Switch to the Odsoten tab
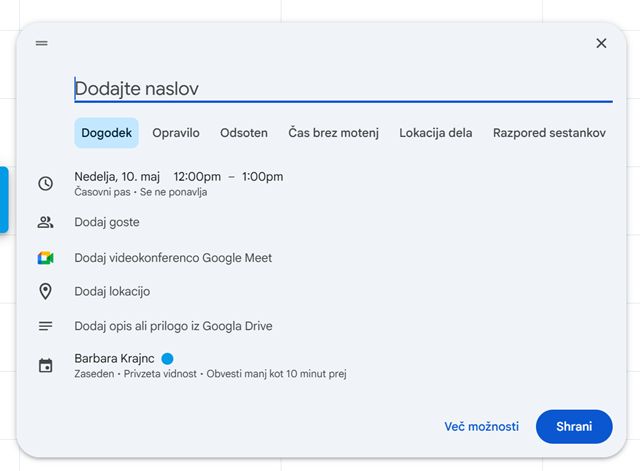Image resolution: width=640 pixels, height=471 pixels. click(x=244, y=133)
